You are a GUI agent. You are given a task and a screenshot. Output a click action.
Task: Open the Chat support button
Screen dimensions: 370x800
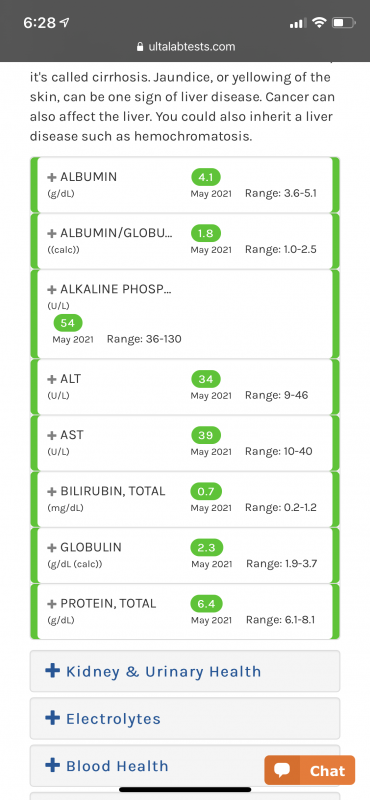click(x=309, y=770)
